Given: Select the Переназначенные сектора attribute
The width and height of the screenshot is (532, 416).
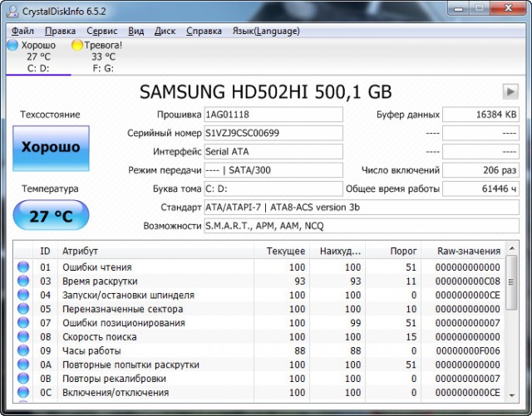Looking at the screenshot, I should (259, 309).
